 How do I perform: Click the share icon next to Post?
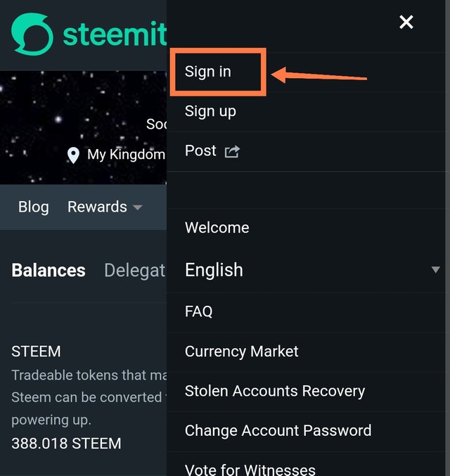coord(232,151)
